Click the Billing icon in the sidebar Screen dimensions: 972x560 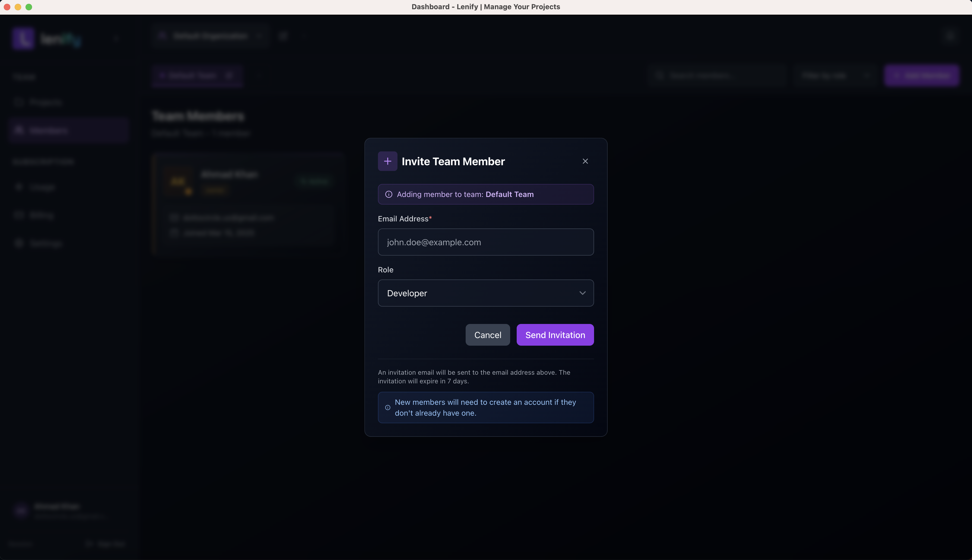(19, 215)
